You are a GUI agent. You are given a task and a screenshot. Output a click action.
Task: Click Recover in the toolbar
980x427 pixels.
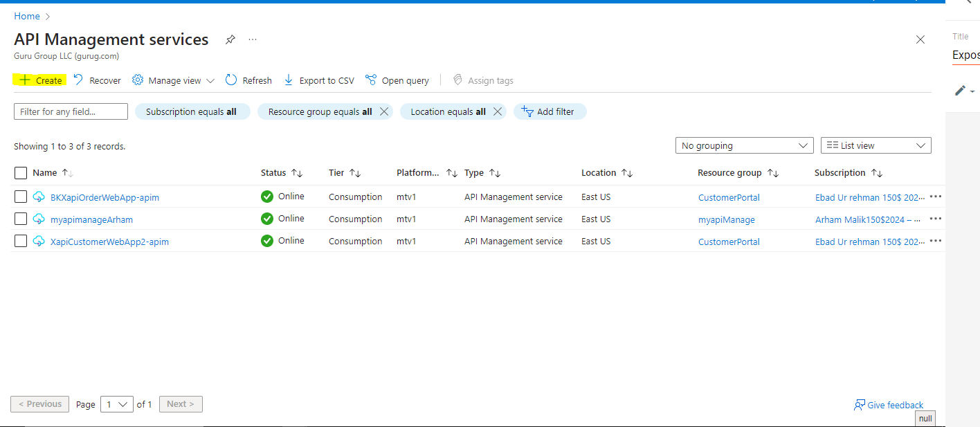(97, 80)
